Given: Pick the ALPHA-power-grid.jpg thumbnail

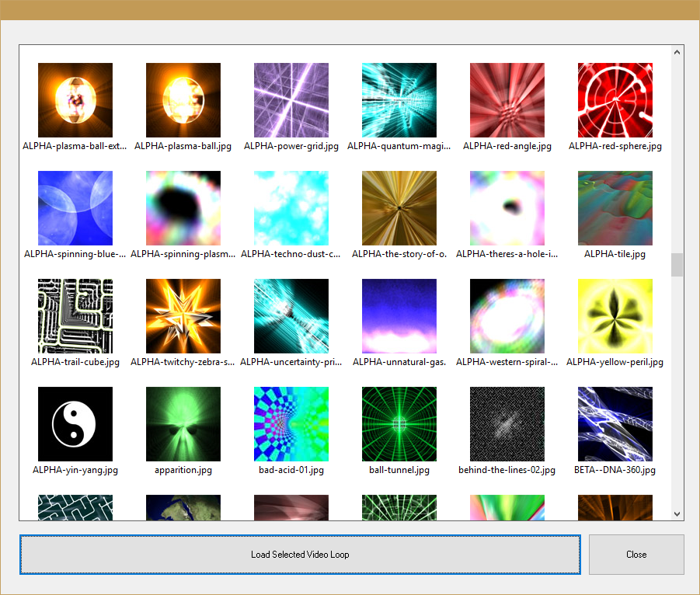Looking at the screenshot, I should [x=291, y=100].
